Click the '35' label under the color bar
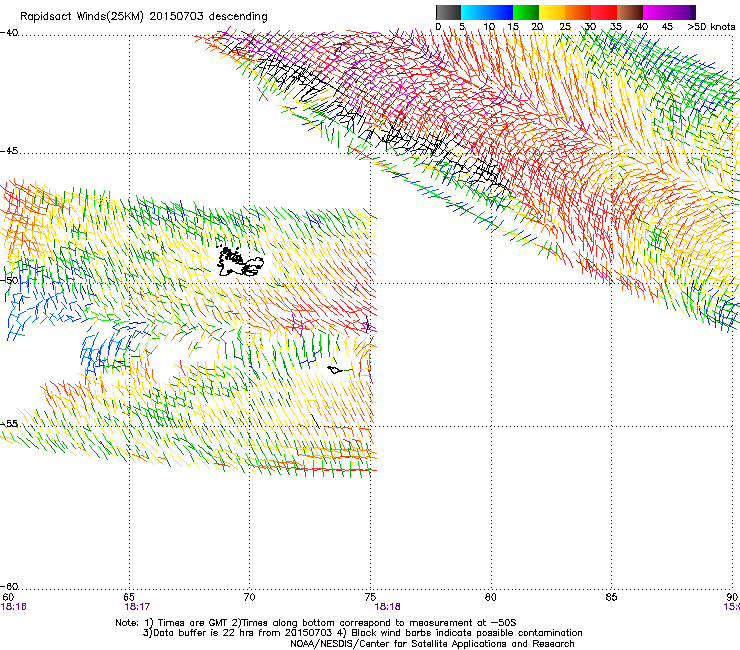The height and width of the screenshot is (650, 740). pos(616,27)
